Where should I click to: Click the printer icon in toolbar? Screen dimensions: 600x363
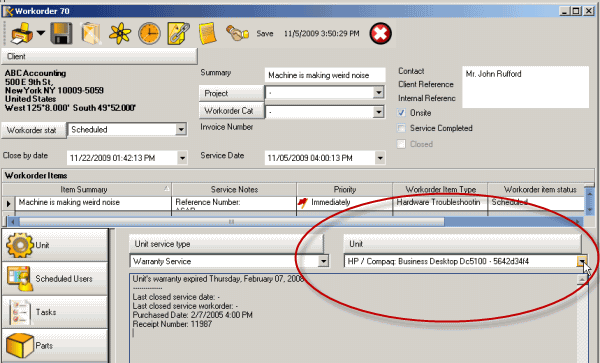coord(22,34)
